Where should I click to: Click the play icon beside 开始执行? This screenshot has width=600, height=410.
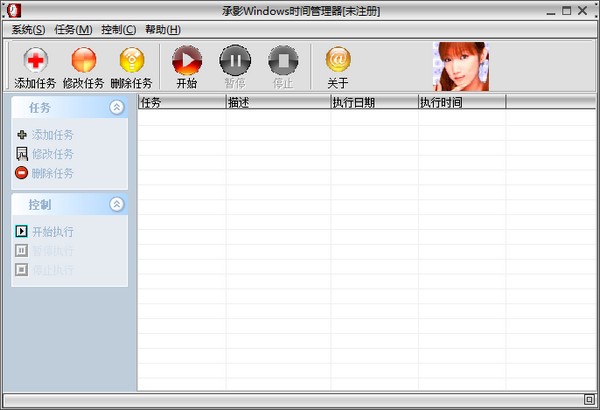[21, 231]
